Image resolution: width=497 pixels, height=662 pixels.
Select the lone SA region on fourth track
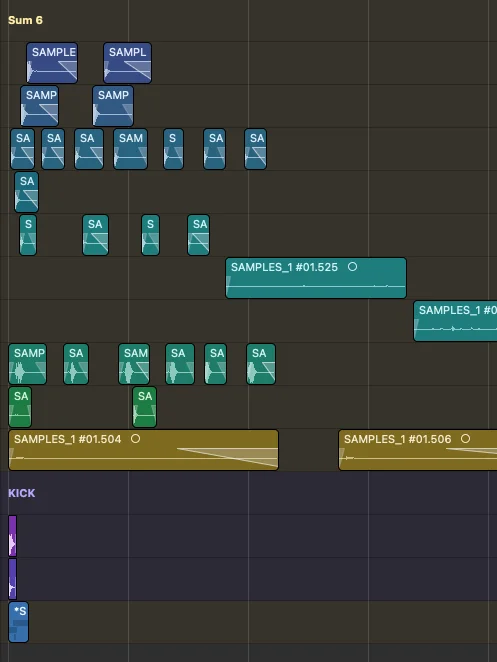(x=27, y=192)
